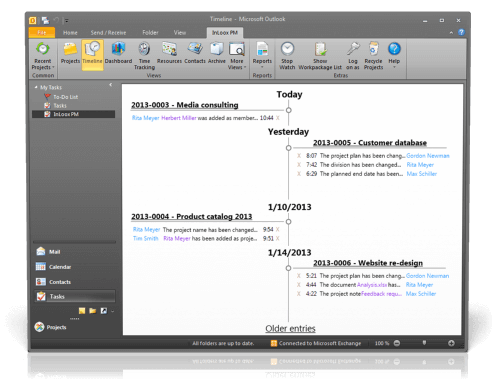Open the Analysis.xlsx document link
The image size is (495, 380).
[372, 285]
